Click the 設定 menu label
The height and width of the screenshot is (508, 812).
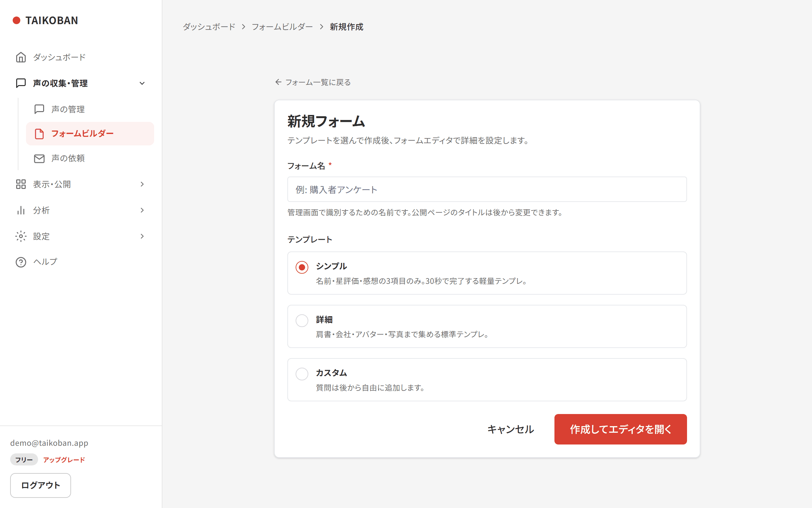[41, 236]
